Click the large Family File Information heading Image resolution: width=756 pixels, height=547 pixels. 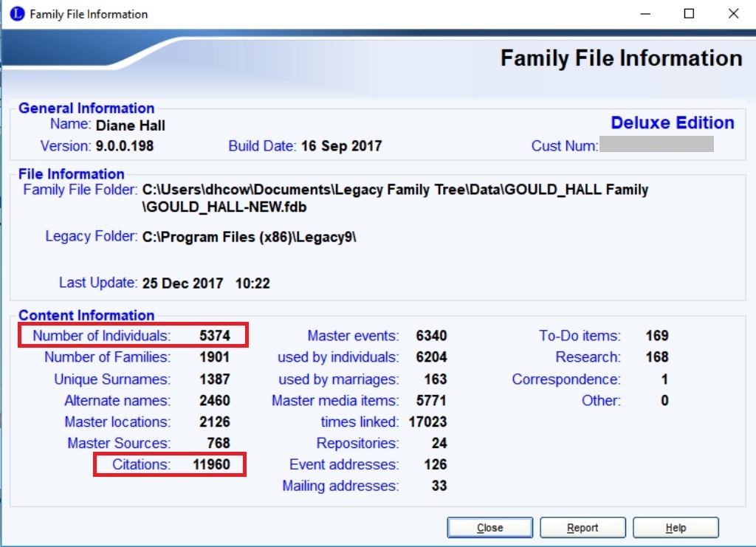pyautogui.click(x=622, y=58)
